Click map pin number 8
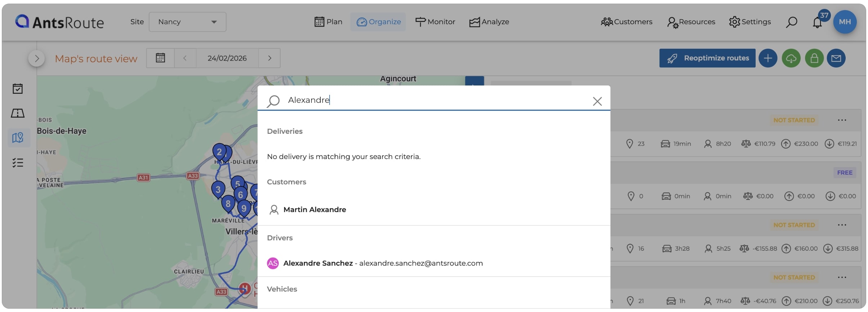Screen dimensions: 868x312 (x=228, y=203)
